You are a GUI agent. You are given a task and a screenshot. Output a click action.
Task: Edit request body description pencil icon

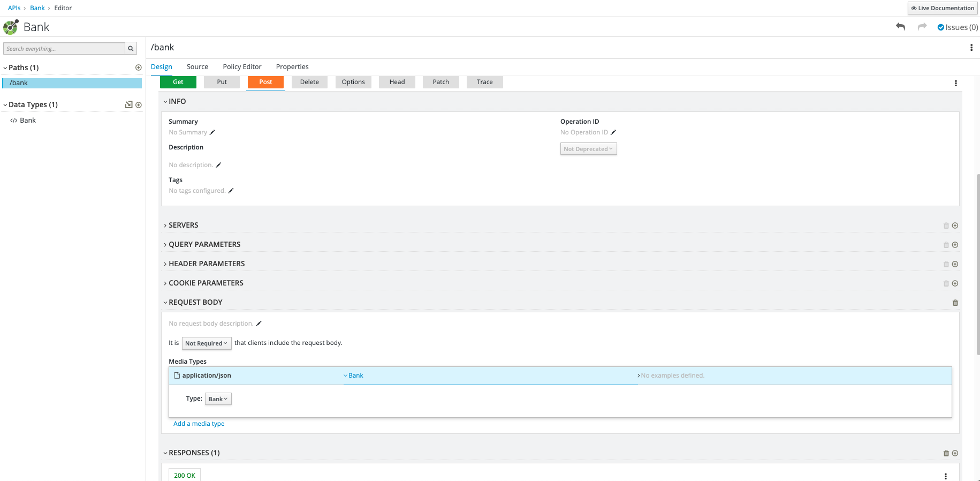coord(259,324)
